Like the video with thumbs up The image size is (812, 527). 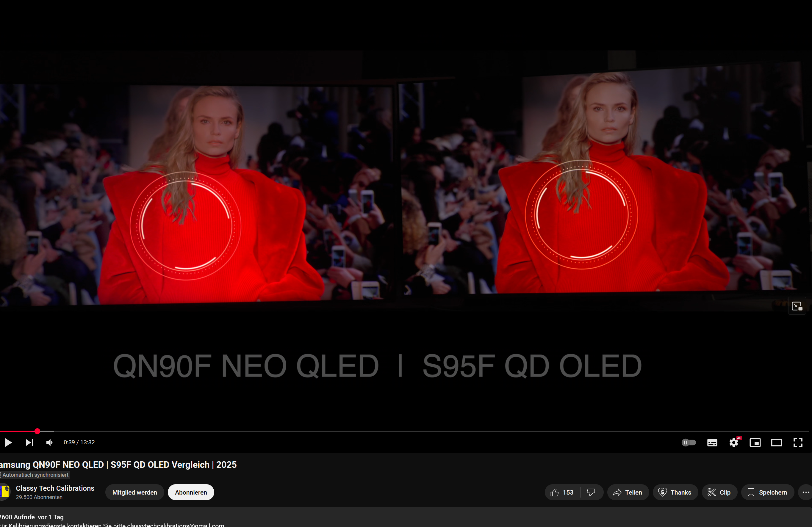coord(562,492)
